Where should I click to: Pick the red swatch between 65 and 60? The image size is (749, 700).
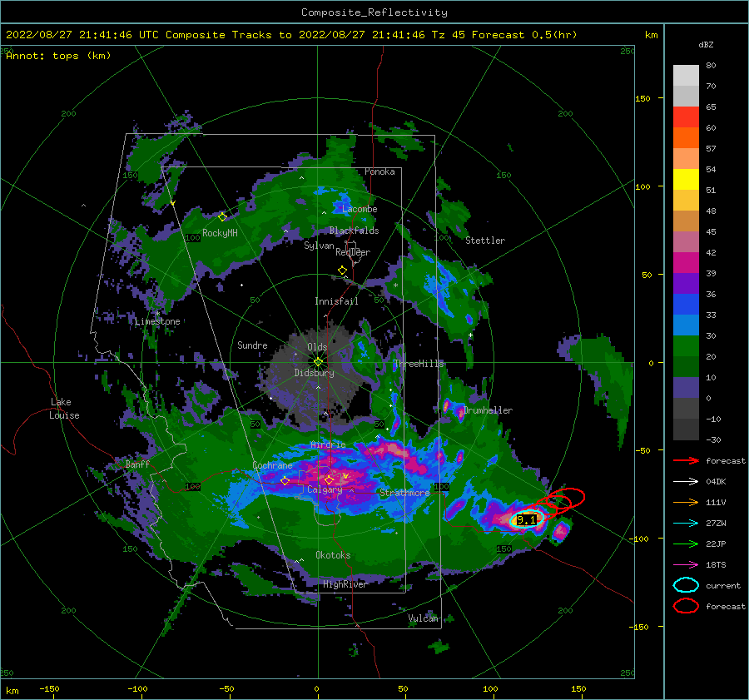pos(686,117)
